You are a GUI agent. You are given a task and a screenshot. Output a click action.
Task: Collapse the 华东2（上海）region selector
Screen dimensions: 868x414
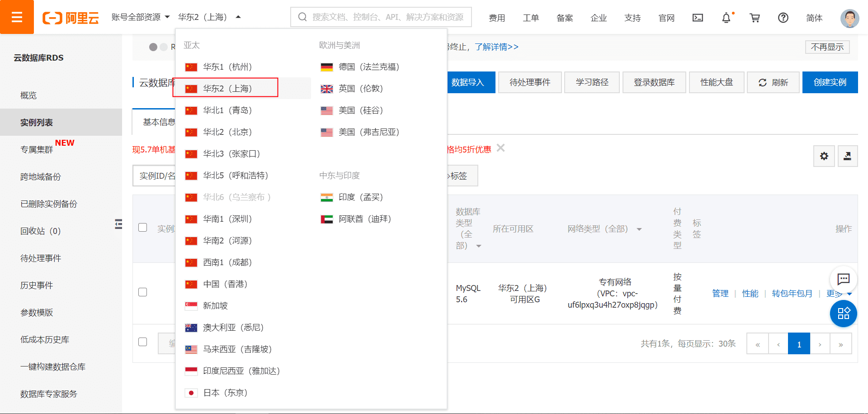pyautogui.click(x=209, y=17)
